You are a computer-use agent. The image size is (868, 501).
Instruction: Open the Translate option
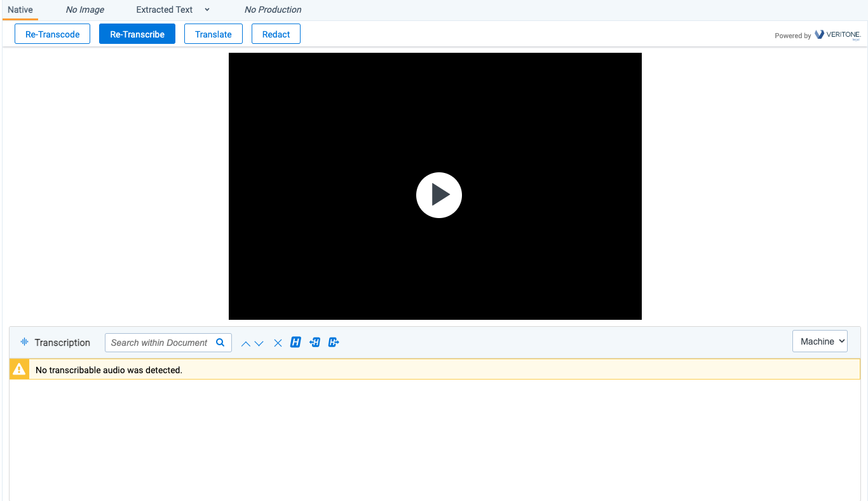214,34
